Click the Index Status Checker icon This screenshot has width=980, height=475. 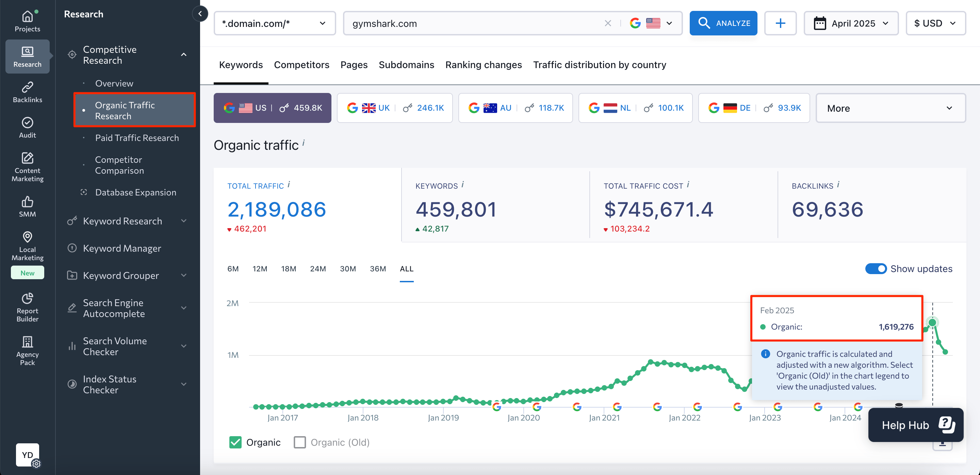coord(72,384)
